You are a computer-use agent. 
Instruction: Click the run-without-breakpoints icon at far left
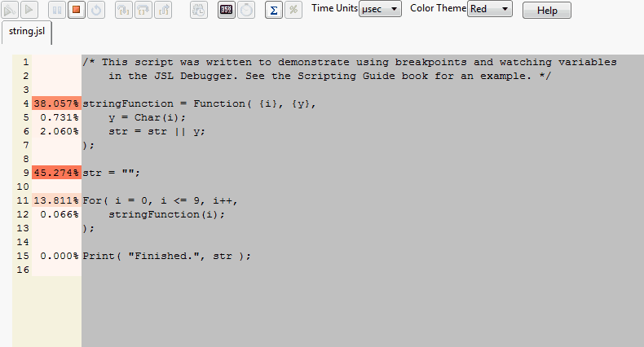10,10
